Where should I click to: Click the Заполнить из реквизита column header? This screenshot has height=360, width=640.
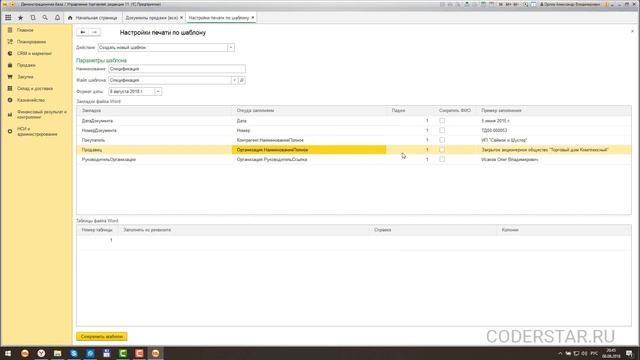(x=244, y=230)
